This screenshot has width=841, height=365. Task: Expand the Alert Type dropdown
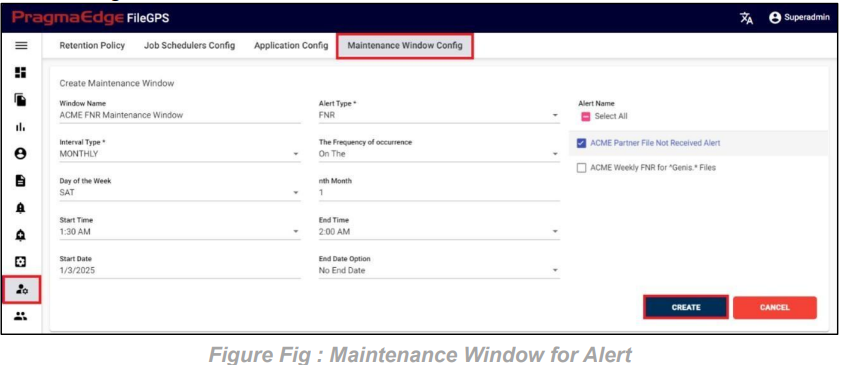coord(439,115)
